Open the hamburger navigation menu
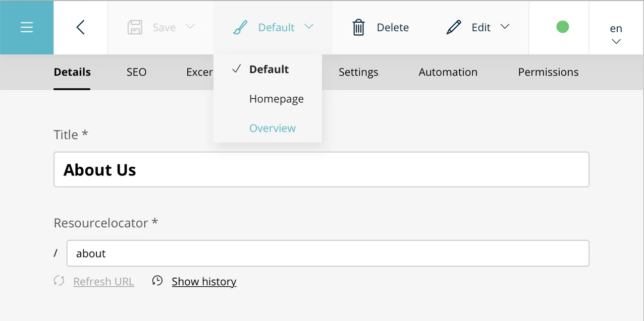 pos(27,27)
